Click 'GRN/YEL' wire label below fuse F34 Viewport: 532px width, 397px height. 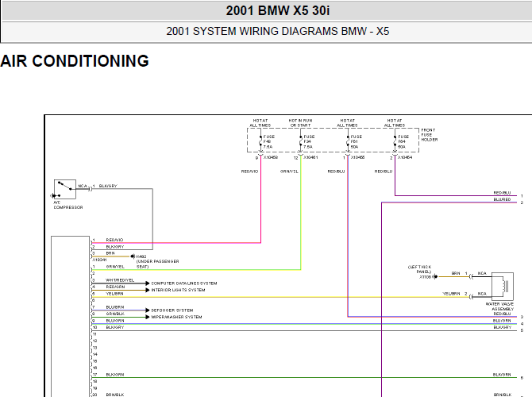289,172
